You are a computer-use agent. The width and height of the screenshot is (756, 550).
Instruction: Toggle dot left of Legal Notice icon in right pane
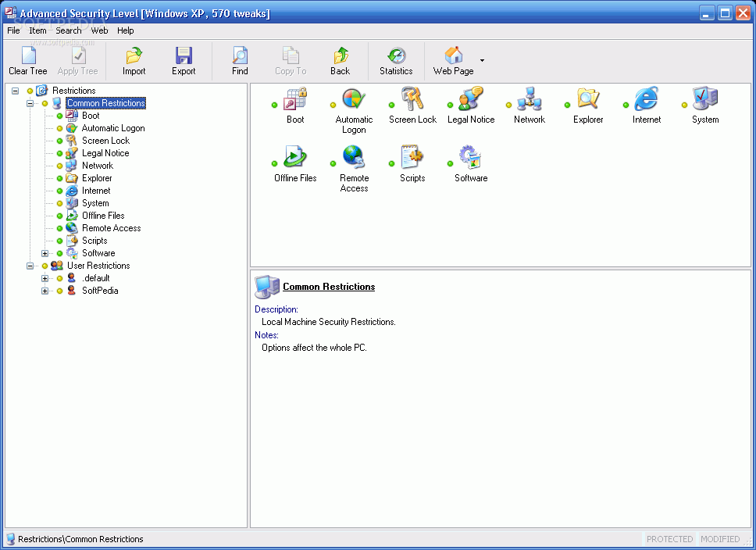(x=450, y=105)
